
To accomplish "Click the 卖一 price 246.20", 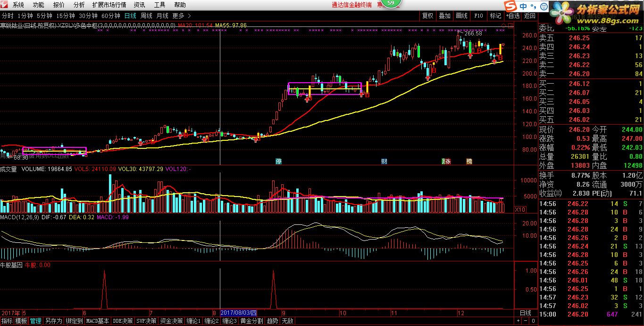I will [579, 74].
